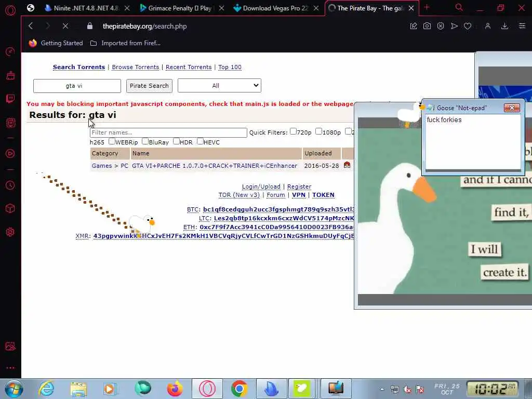This screenshot has width=532, height=399.
Task: Enable the 720p quick filter
Action: point(293,131)
